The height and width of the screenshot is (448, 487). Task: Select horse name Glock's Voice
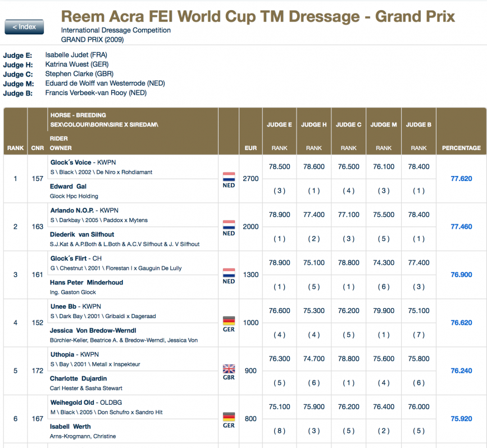pyautogui.click(x=71, y=162)
